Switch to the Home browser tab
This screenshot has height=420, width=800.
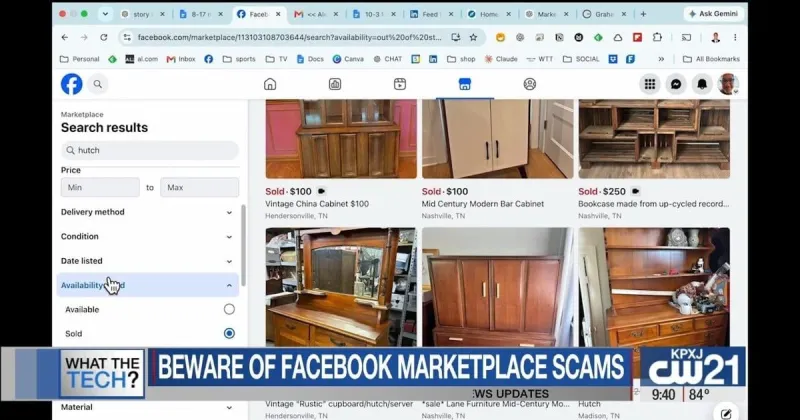click(489, 14)
